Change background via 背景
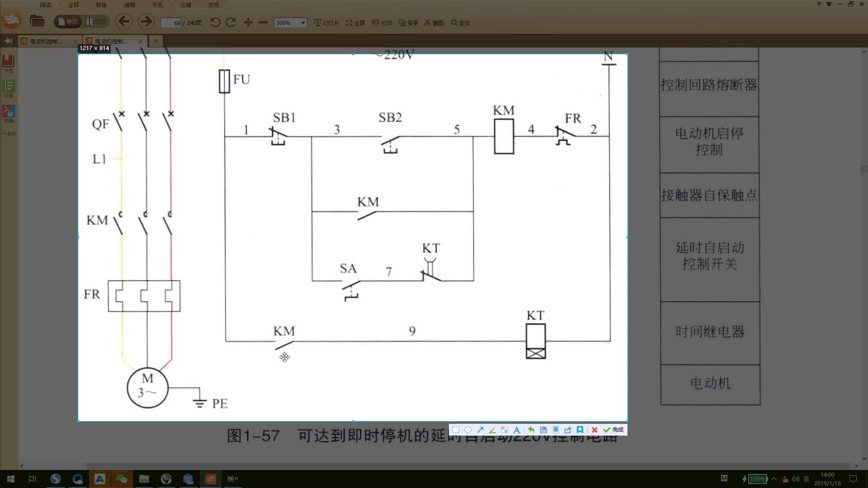Viewport: 868px width, 488px height. coord(408,23)
